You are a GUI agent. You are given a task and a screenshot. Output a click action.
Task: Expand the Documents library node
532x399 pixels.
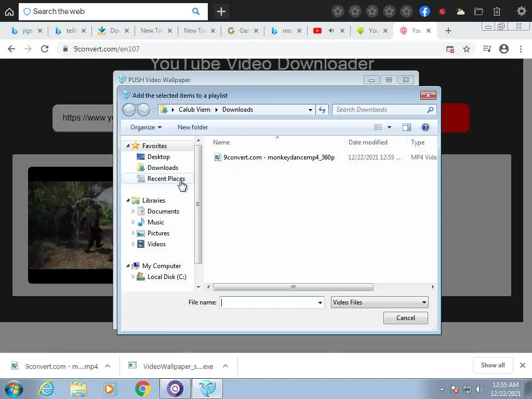(133, 211)
